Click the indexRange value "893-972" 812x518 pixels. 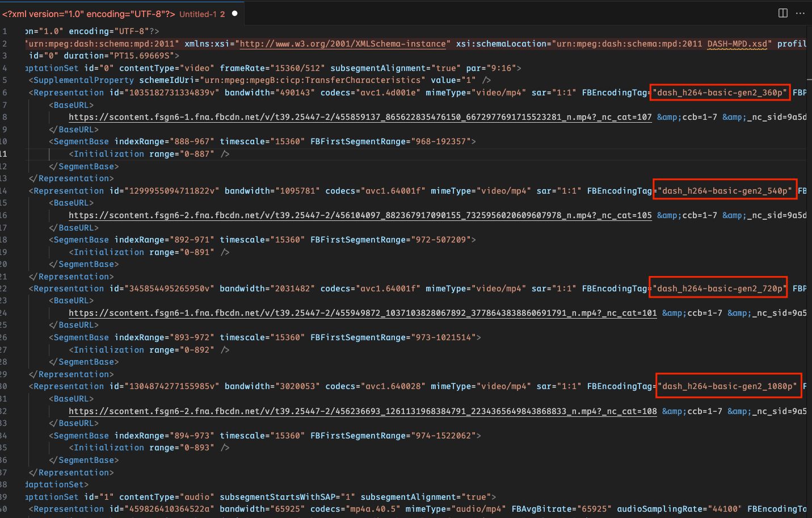[x=192, y=337]
